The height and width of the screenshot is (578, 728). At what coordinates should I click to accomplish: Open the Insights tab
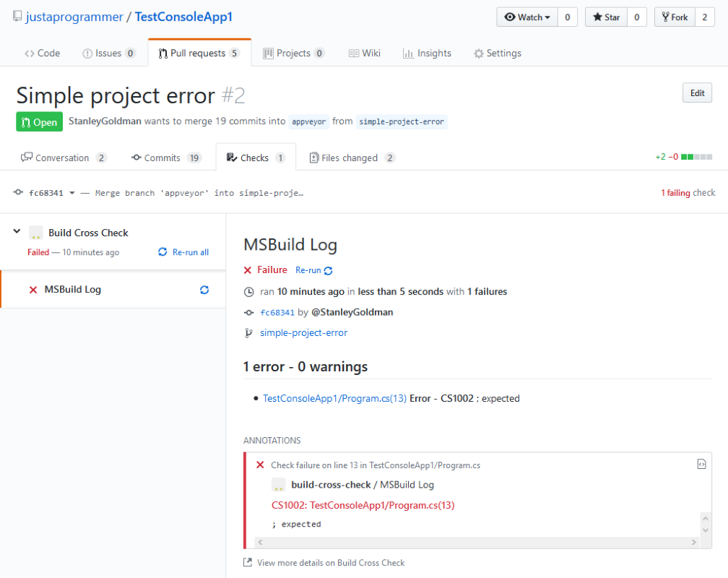[427, 53]
